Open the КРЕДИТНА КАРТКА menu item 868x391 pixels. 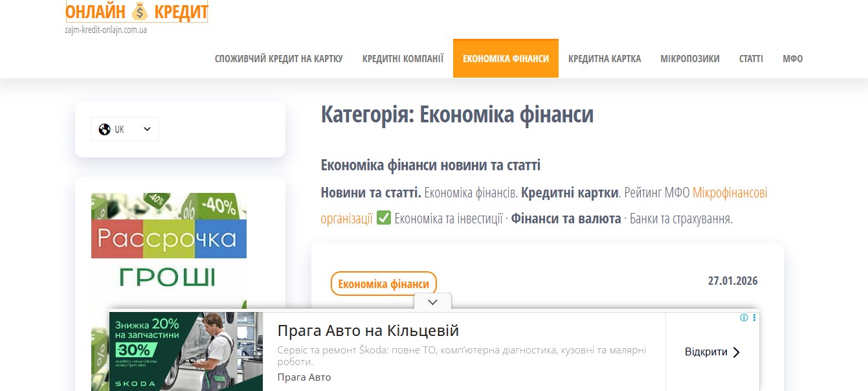coord(605,58)
